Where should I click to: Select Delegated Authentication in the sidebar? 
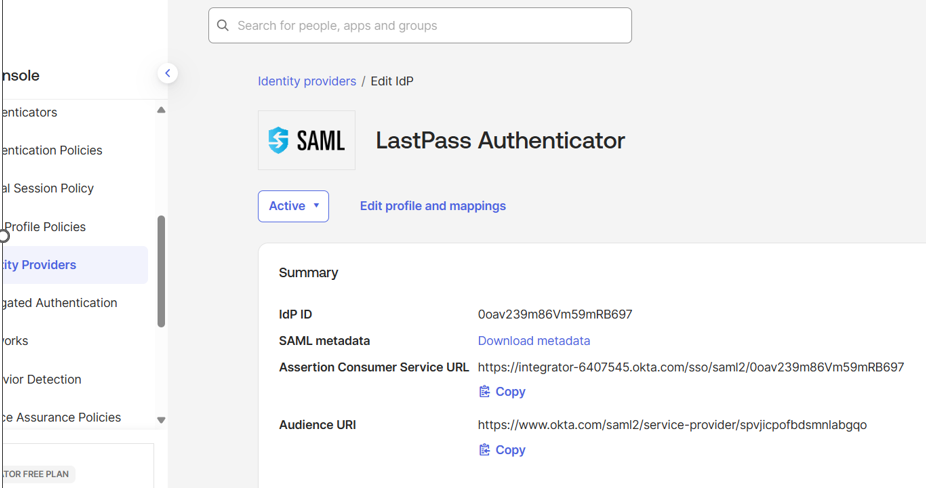(60, 303)
